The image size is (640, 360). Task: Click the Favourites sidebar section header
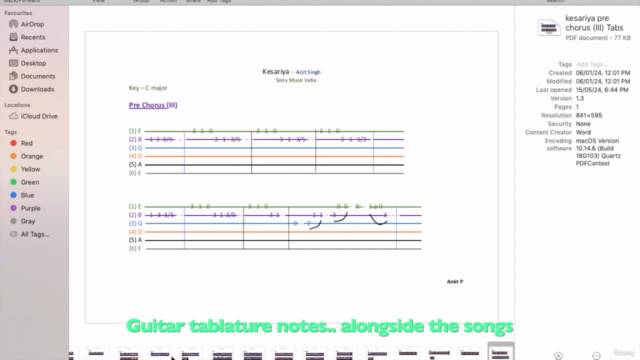[x=18, y=13]
